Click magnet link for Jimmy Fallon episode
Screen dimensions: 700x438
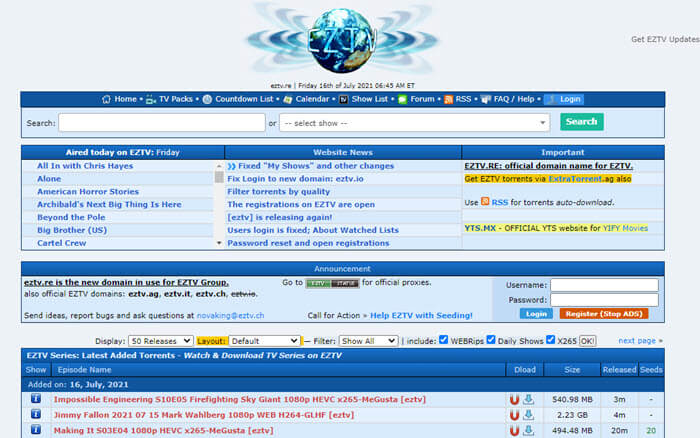tap(514, 415)
